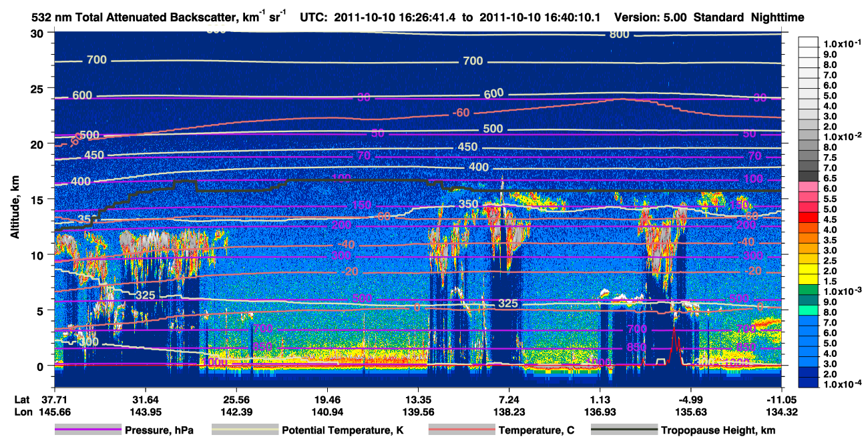Click the latitude value '13.35'
868x445 pixels.
tap(418, 400)
